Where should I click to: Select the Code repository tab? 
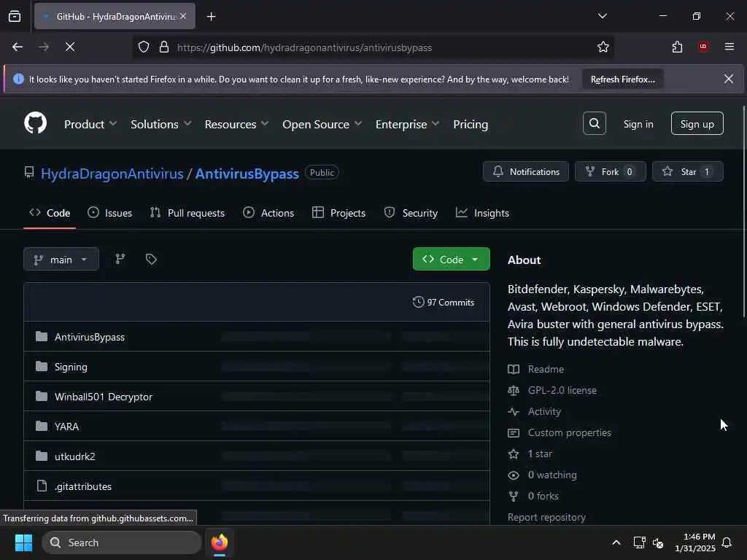pos(50,213)
